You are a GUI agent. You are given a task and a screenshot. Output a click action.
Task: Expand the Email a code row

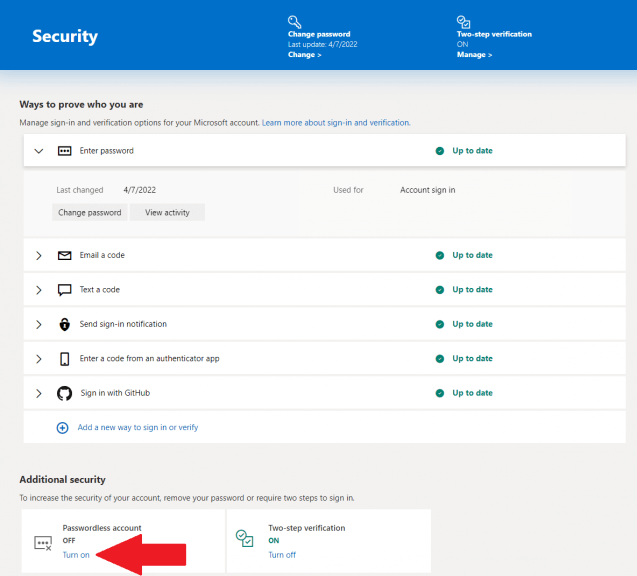39,256
